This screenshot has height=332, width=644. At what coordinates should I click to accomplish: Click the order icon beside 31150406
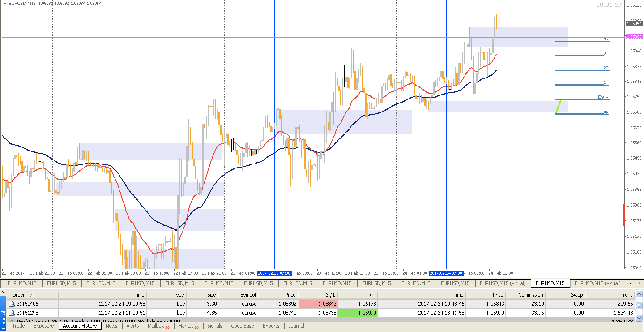point(12,304)
